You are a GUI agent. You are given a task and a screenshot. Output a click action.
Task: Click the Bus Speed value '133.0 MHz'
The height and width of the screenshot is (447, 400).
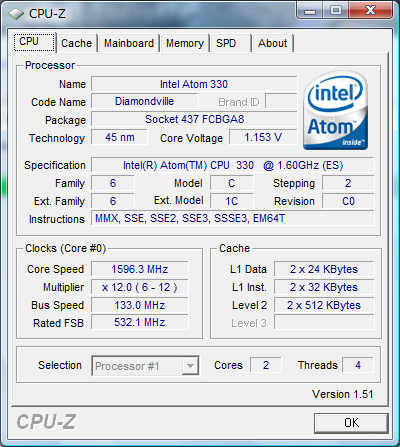click(140, 305)
